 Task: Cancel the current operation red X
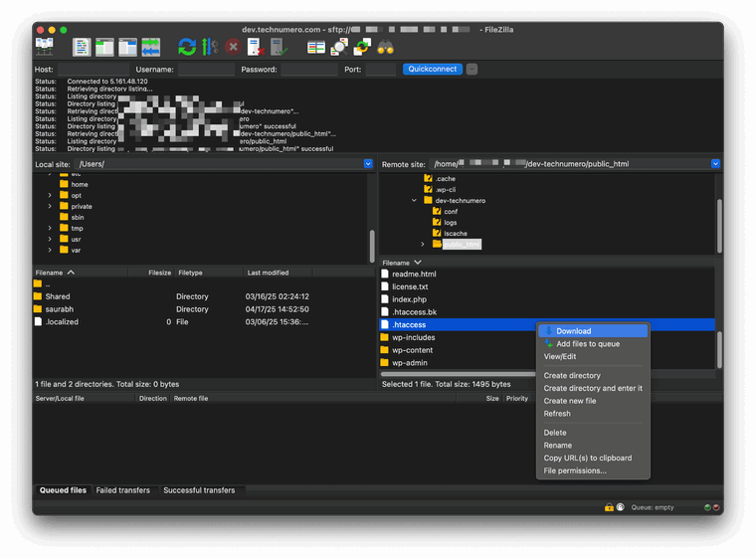coord(234,48)
